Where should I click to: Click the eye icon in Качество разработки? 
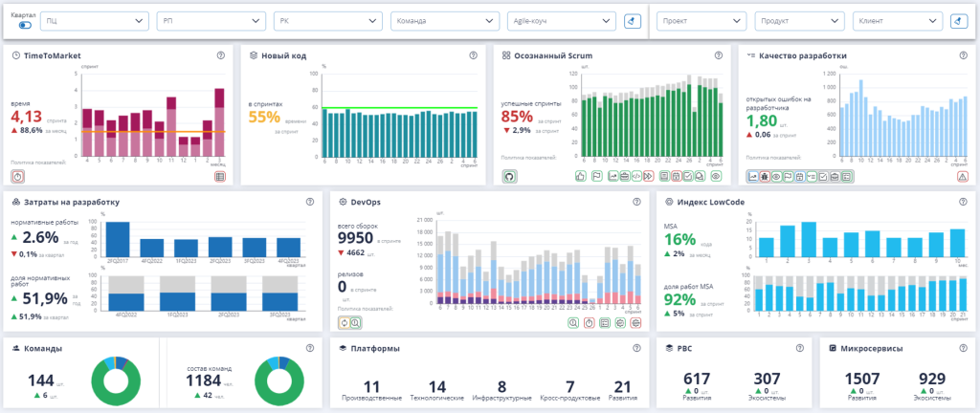tap(776, 177)
